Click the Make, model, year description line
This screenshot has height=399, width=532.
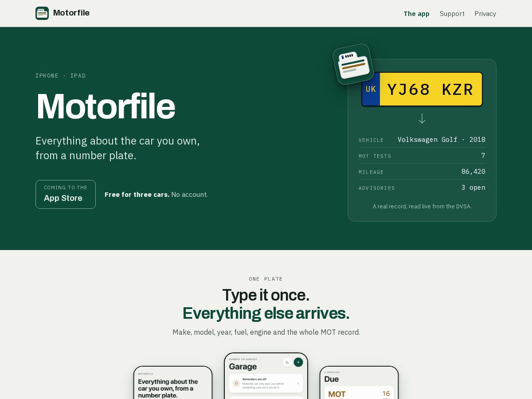266,332
